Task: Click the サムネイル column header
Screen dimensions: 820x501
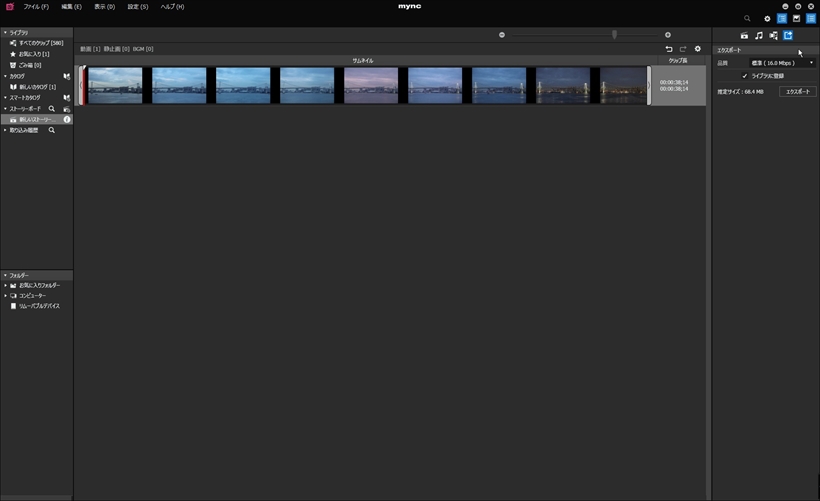Action: click(363, 61)
